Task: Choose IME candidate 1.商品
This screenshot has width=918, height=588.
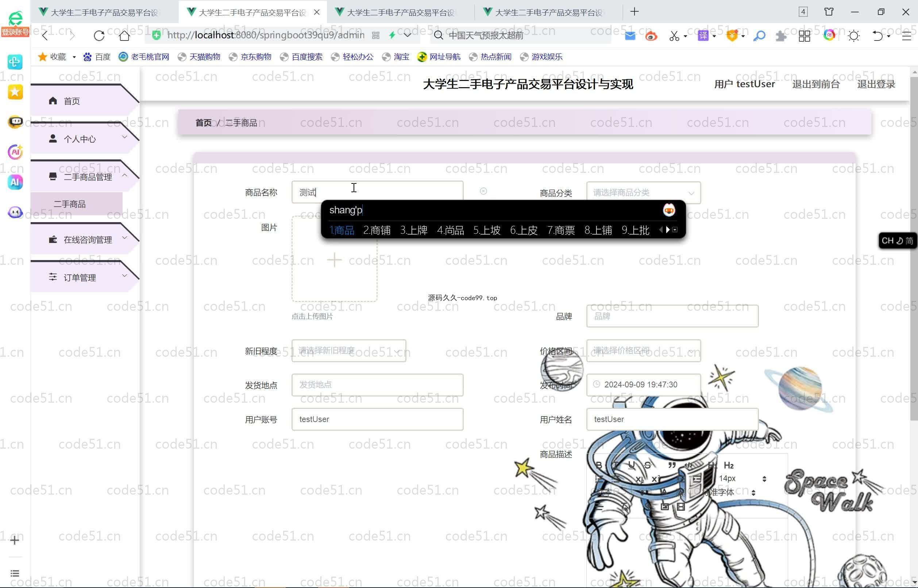Action: point(342,230)
